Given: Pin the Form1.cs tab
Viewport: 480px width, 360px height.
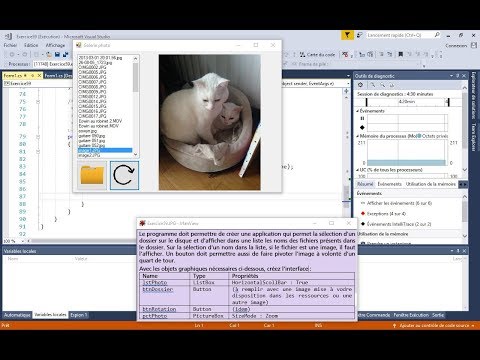Looking at the screenshot, I should (x=33, y=76).
